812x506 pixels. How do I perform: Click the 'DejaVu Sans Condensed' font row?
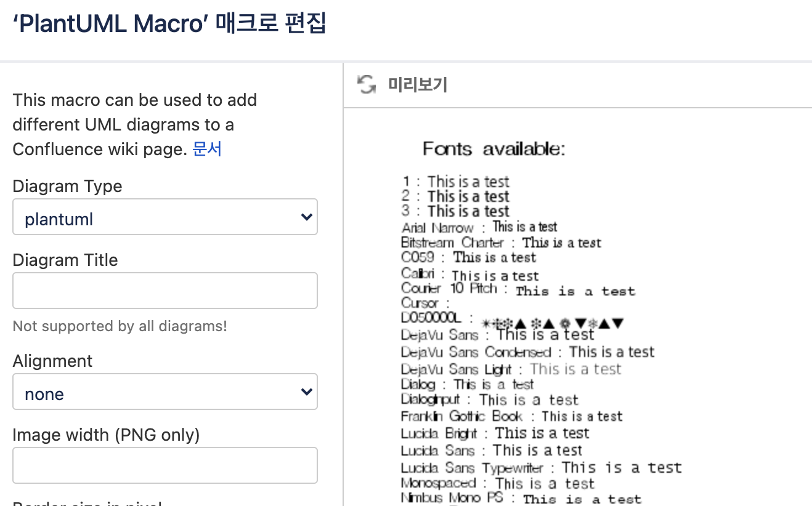528,352
